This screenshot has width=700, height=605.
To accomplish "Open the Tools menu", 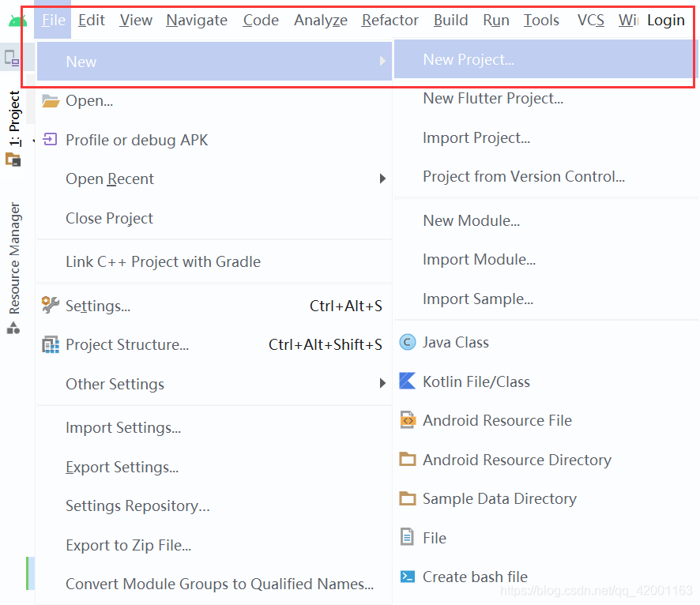I will [x=541, y=20].
